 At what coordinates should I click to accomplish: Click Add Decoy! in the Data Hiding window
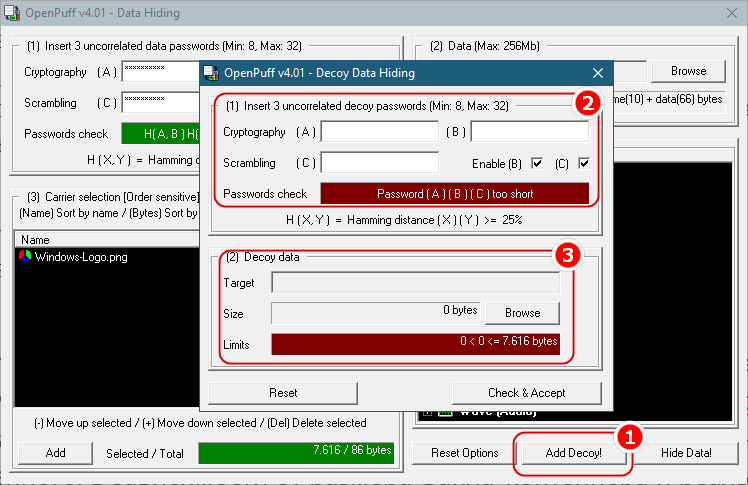click(573, 453)
